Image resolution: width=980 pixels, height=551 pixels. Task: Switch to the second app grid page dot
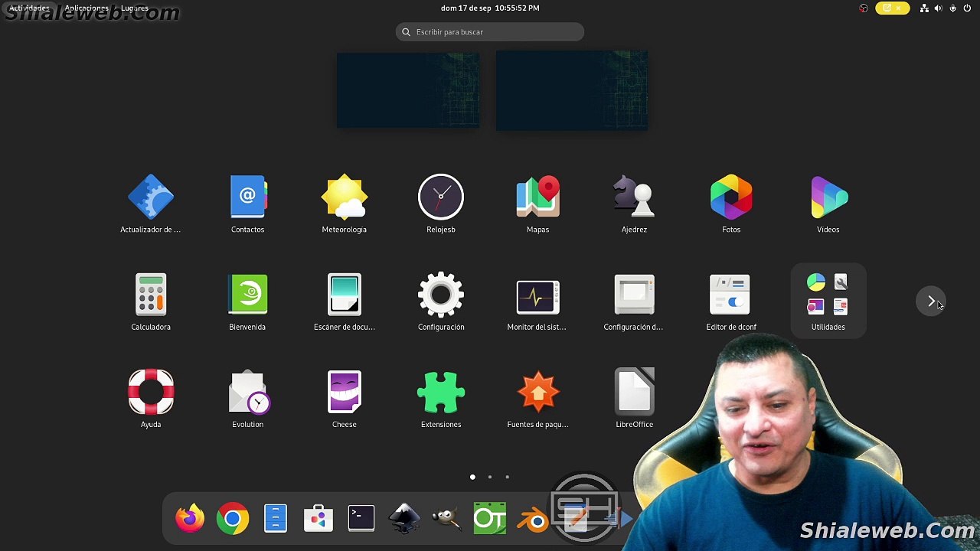click(x=490, y=477)
